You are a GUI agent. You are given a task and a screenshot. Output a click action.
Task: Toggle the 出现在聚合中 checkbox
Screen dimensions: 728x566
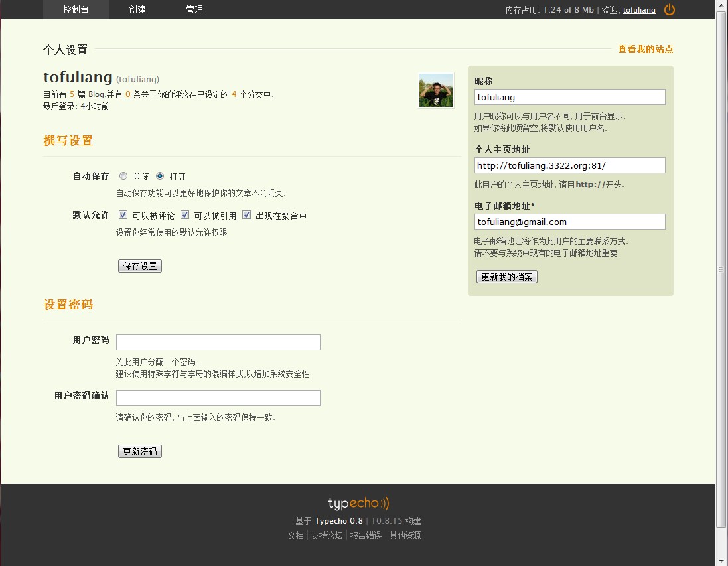pyautogui.click(x=247, y=215)
